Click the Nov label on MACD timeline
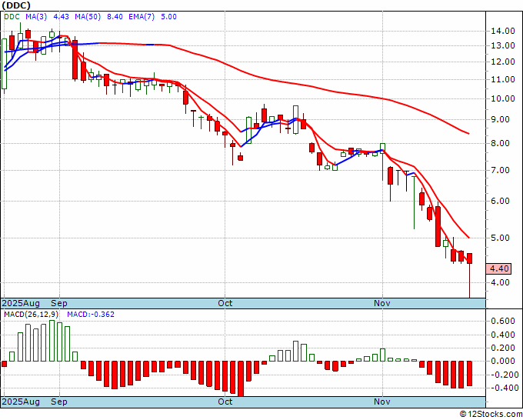The image size is (523, 420). [x=382, y=402]
